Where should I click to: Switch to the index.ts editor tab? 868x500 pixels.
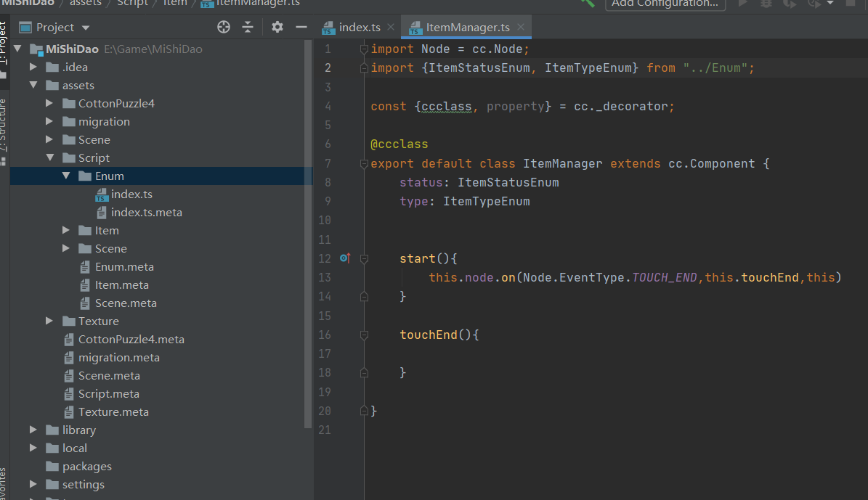tap(359, 28)
